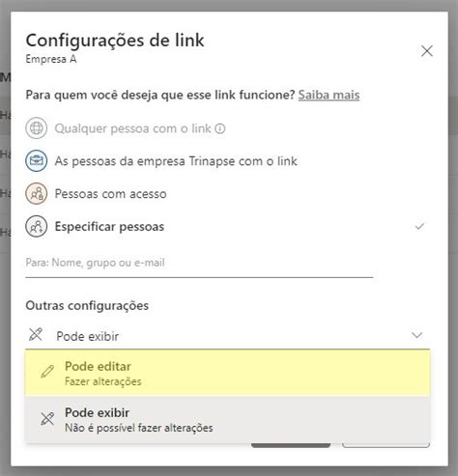
Task: Select 'As pessoas da empresa Trinapse com o link'
Action: point(176,161)
